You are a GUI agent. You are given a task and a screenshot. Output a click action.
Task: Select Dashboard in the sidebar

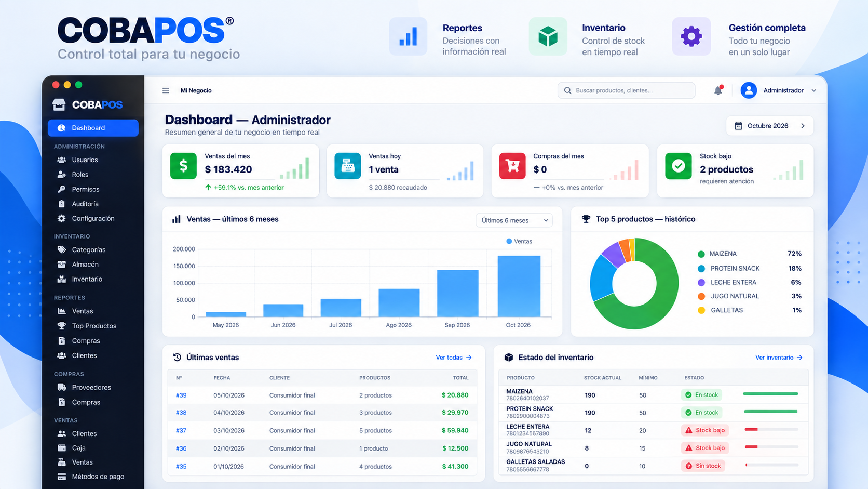[93, 128]
